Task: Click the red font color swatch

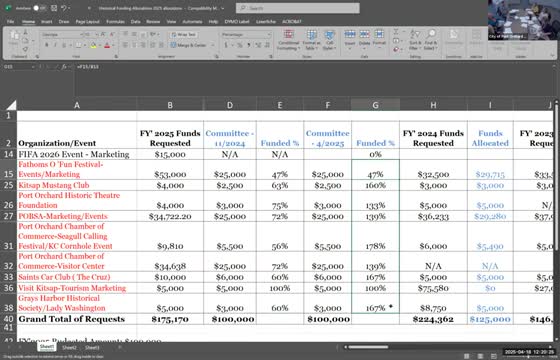Action: pos(107,45)
